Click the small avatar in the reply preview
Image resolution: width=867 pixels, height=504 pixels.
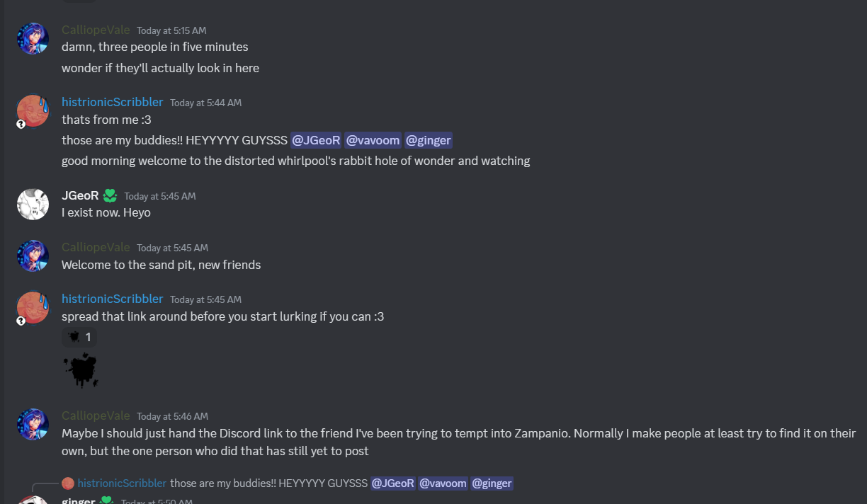coord(68,483)
